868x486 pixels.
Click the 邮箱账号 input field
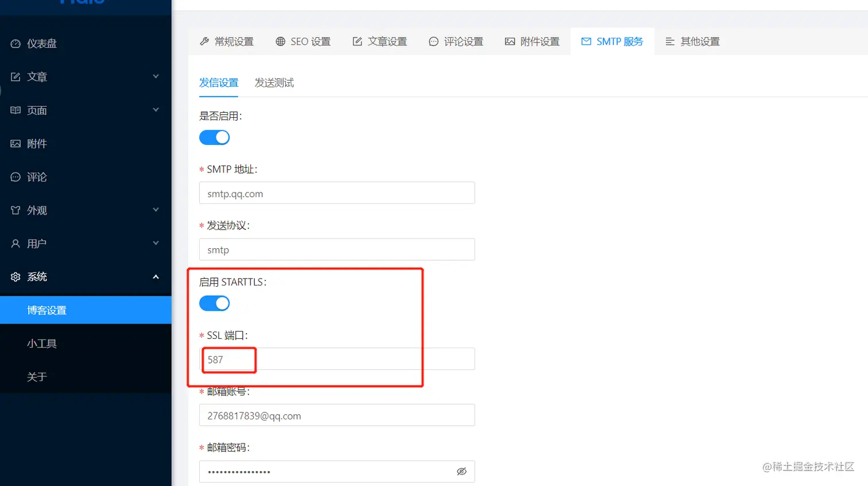coord(337,415)
